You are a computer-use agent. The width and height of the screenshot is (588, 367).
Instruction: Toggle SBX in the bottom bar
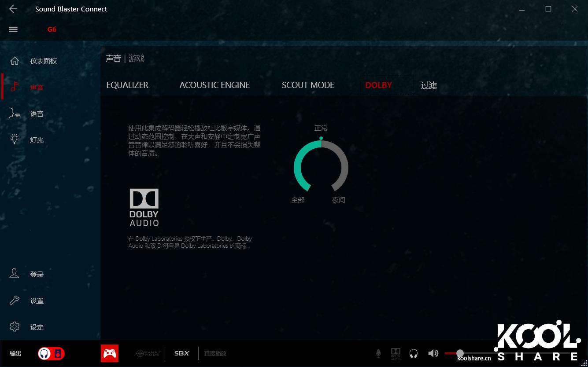181,353
